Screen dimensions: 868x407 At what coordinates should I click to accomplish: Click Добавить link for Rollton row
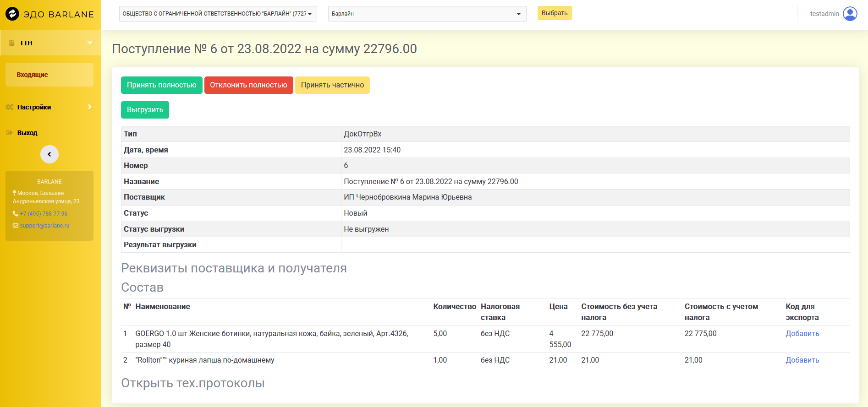(x=802, y=360)
